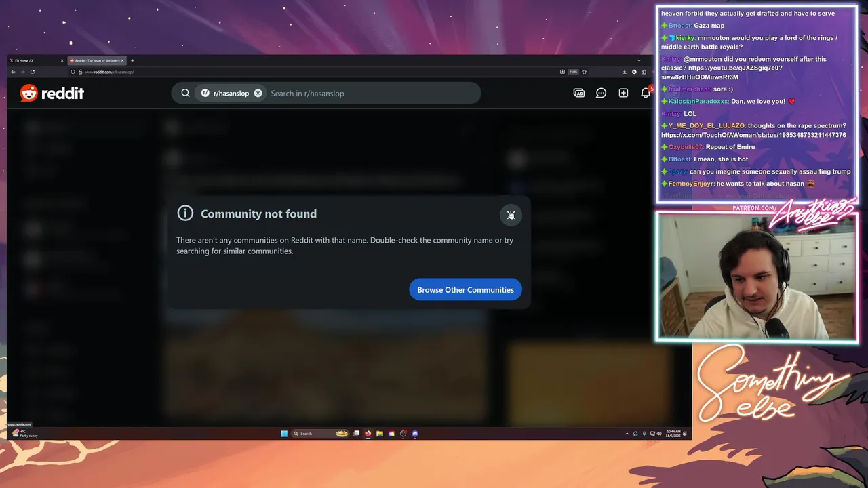Click the volume icon in system tray

659,434
